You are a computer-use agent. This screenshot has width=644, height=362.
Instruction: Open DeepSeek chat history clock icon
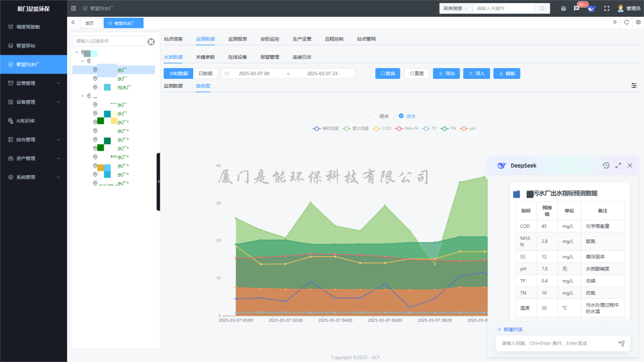coord(606,165)
